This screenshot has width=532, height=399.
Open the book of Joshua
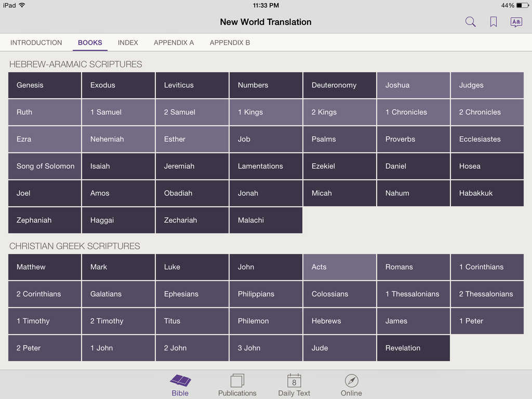[x=413, y=85]
